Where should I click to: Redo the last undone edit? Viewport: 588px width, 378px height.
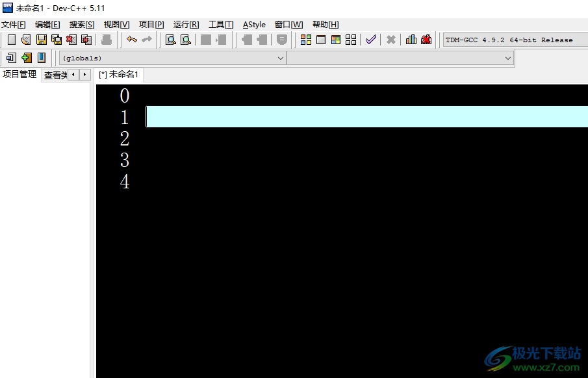coord(147,40)
